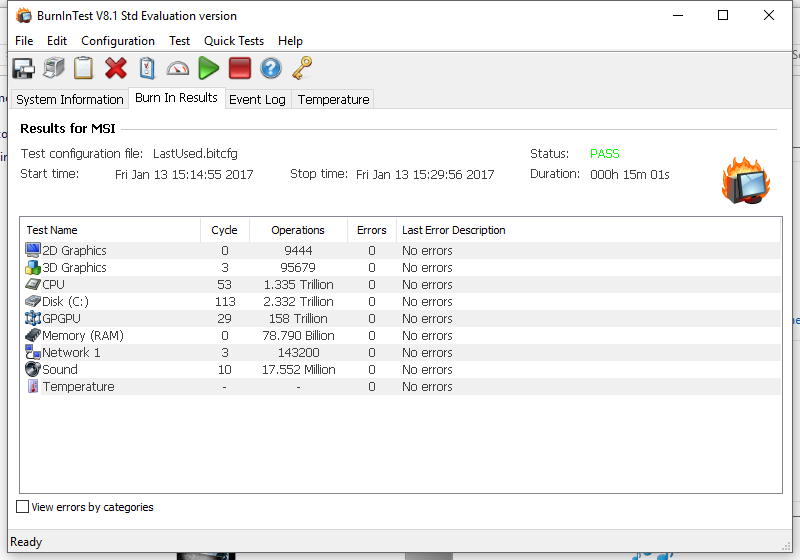Open the Configuration menu

tap(117, 41)
